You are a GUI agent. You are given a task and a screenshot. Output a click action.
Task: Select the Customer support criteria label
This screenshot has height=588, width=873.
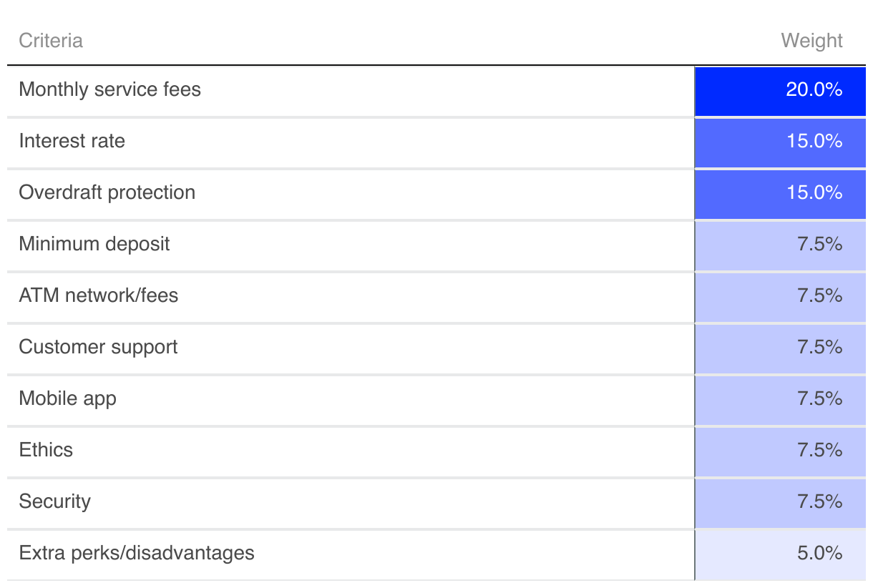click(99, 347)
